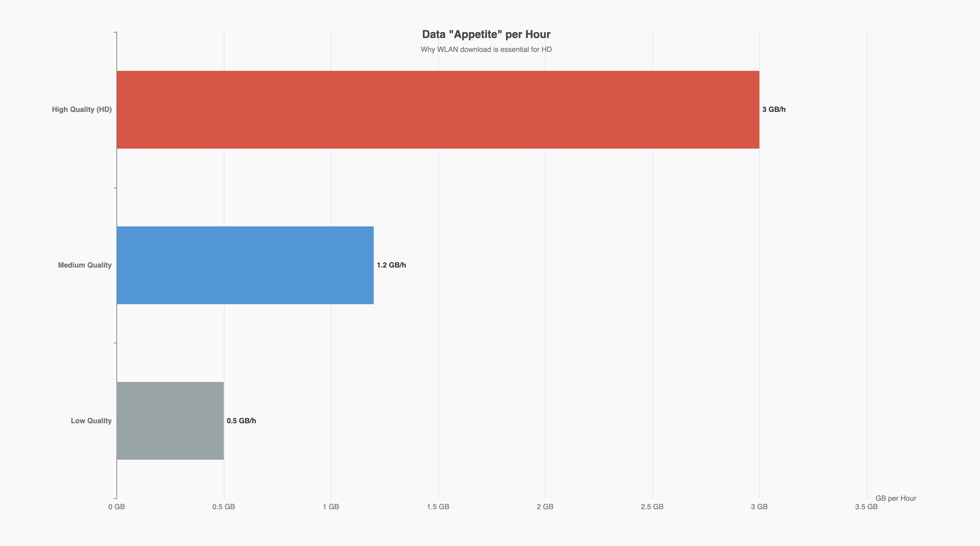The image size is (980, 546).
Task: Click the GB per Hour axis title
Action: pyautogui.click(x=896, y=498)
